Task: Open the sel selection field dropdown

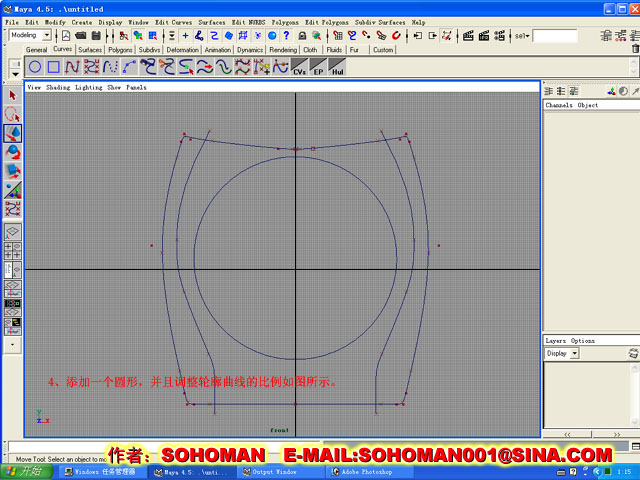Action: 522,36
